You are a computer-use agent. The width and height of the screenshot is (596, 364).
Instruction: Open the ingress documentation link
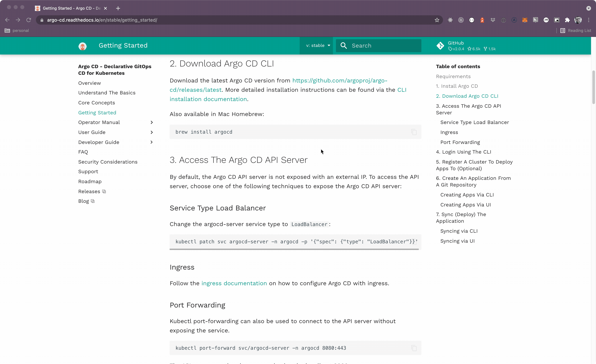point(234,283)
